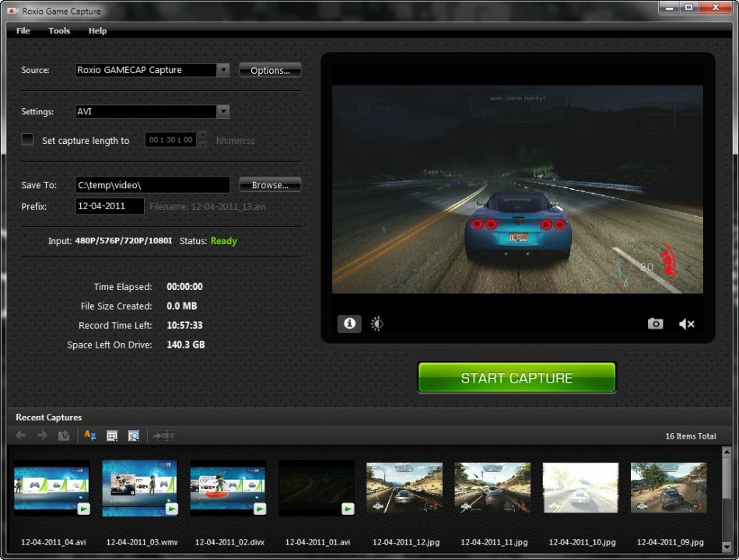Play the 12-04-2011_03.wmv clip via its play badge
The image size is (739, 560).
[172, 509]
